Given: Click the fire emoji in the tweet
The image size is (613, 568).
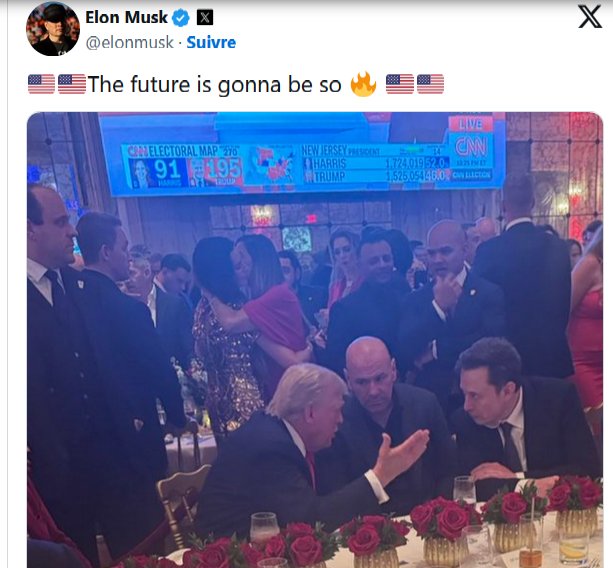Looking at the screenshot, I should [363, 84].
